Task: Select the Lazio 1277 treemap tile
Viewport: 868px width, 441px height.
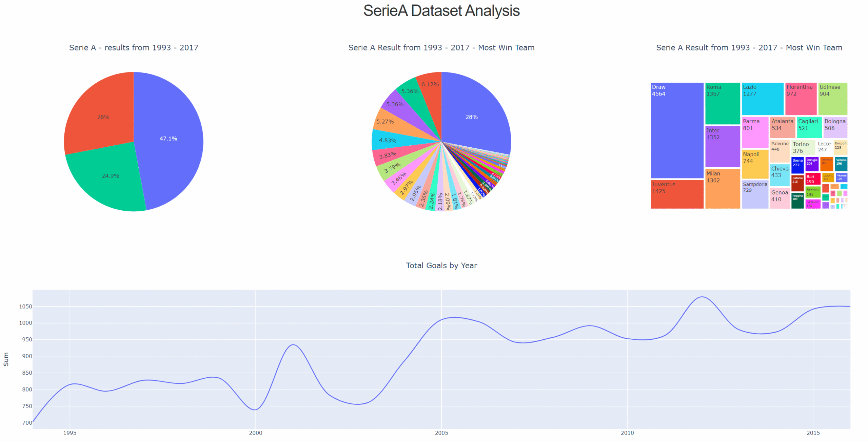Action: pyautogui.click(x=762, y=99)
